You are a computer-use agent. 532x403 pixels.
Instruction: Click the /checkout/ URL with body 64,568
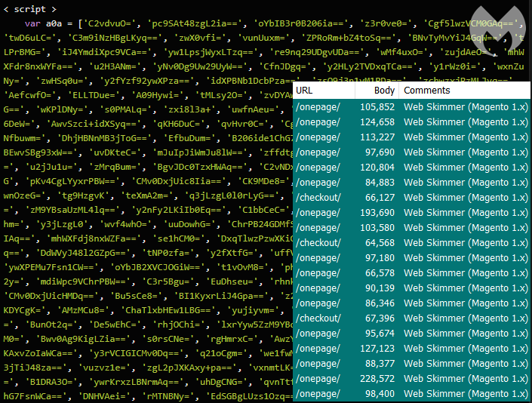318,243
